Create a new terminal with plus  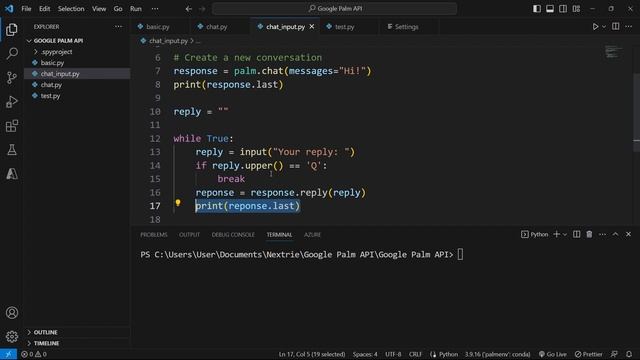click(x=556, y=234)
